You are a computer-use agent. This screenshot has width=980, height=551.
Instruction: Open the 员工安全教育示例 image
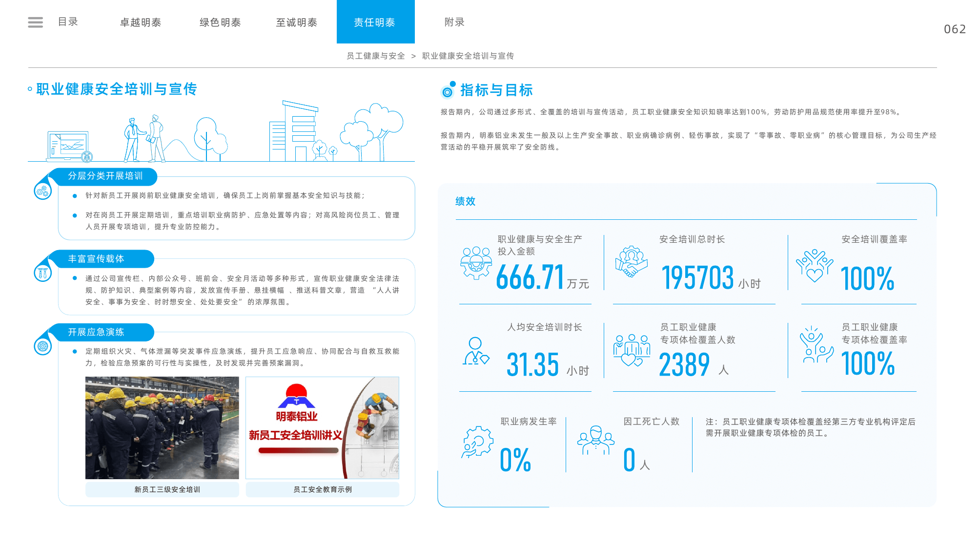click(322, 428)
